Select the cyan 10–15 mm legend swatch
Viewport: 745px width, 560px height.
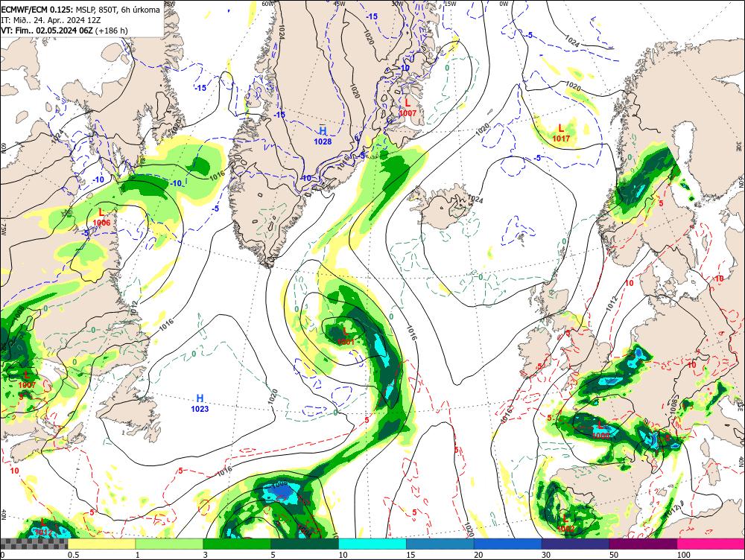(x=372, y=544)
